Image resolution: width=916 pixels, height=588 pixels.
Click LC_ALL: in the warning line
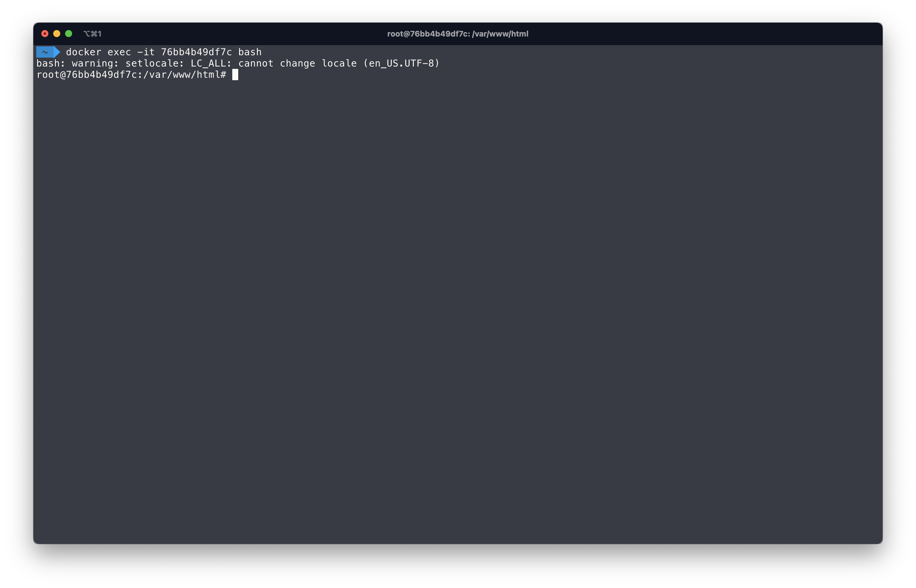coord(211,63)
